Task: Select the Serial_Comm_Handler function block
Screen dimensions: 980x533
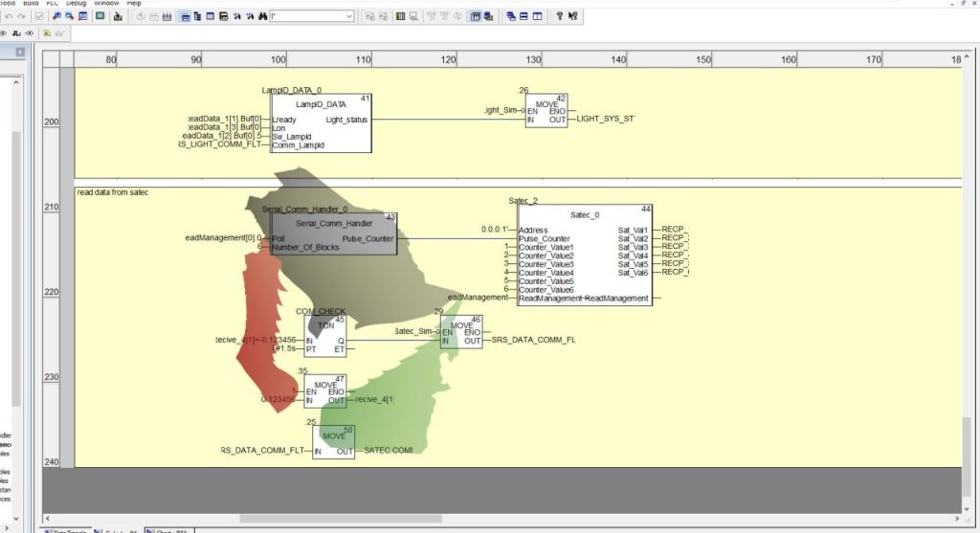Action: [332, 233]
